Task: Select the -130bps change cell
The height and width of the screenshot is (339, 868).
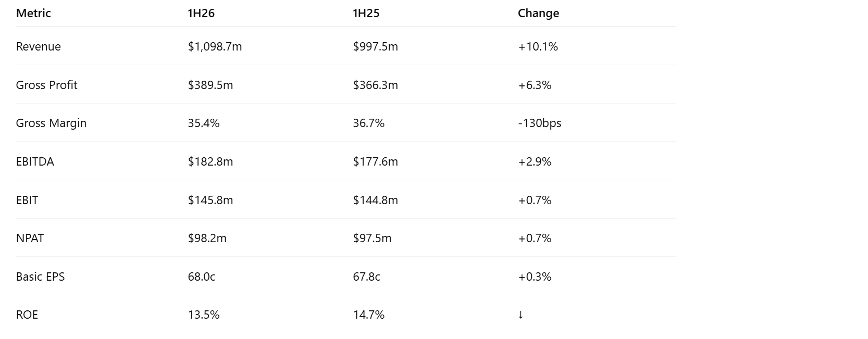Action: click(x=539, y=123)
